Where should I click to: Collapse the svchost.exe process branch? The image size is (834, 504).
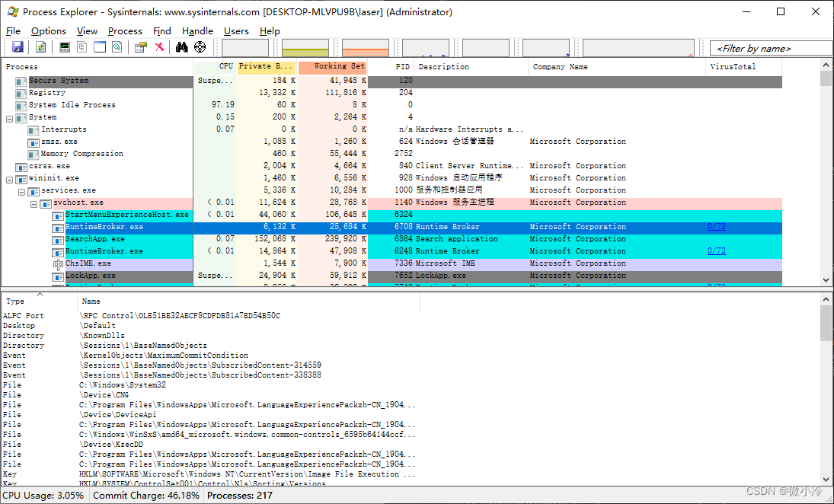(34, 202)
